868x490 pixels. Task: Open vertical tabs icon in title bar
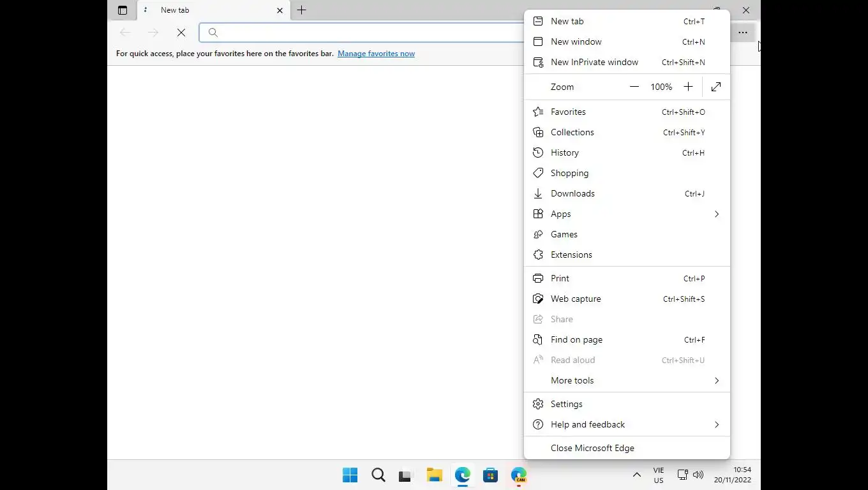tap(123, 10)
